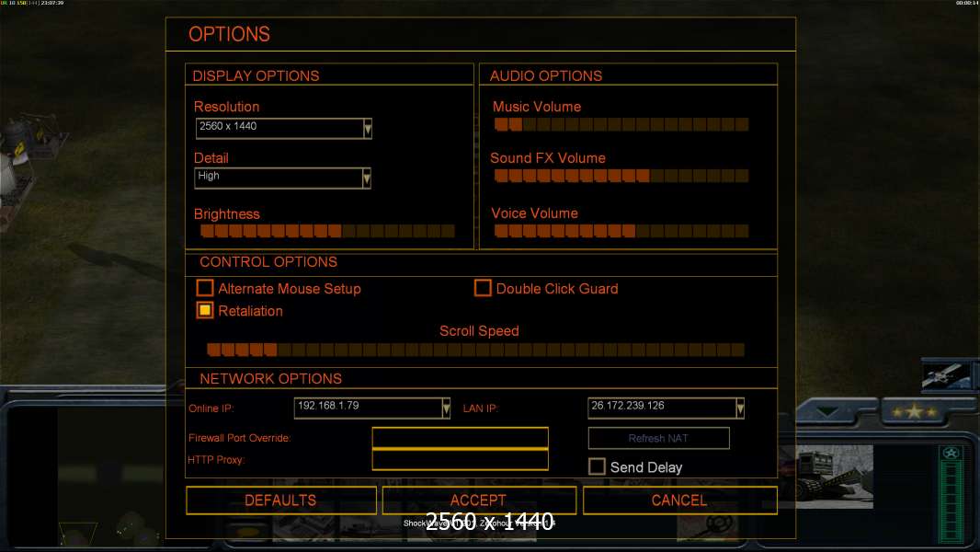This screenshot has width=980, height=552.
Task: Click the down arrow HUD toggle
Action: pos(827,411)
